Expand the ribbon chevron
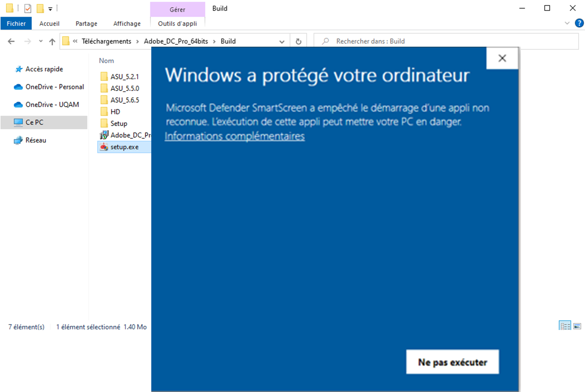The image size is (585, 392). [567, 23]
